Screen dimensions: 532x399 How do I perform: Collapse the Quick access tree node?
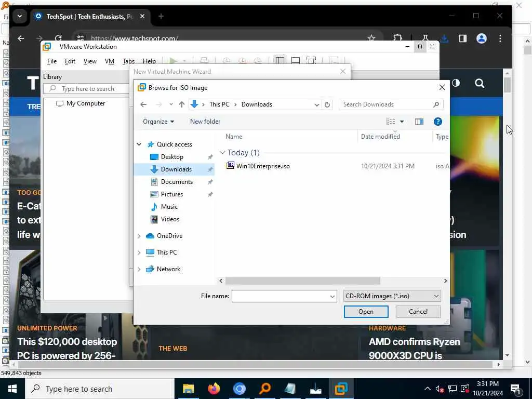(x=139, y=144)
